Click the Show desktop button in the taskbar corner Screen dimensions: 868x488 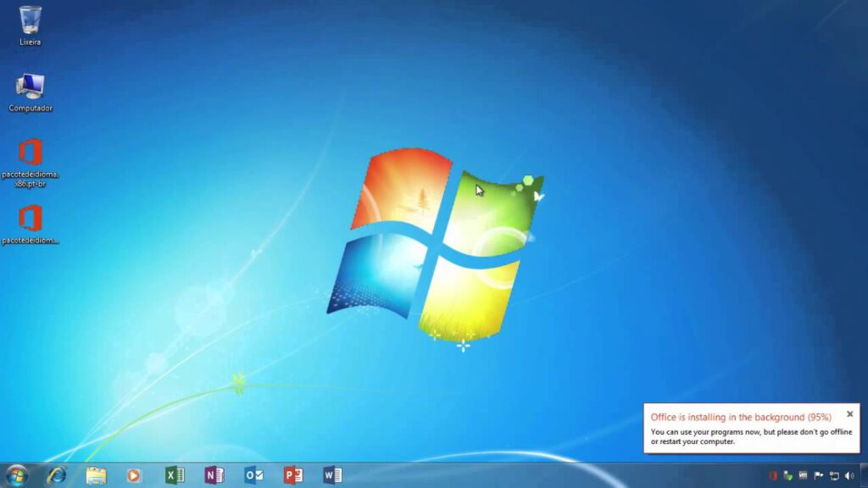coord(864,476)
